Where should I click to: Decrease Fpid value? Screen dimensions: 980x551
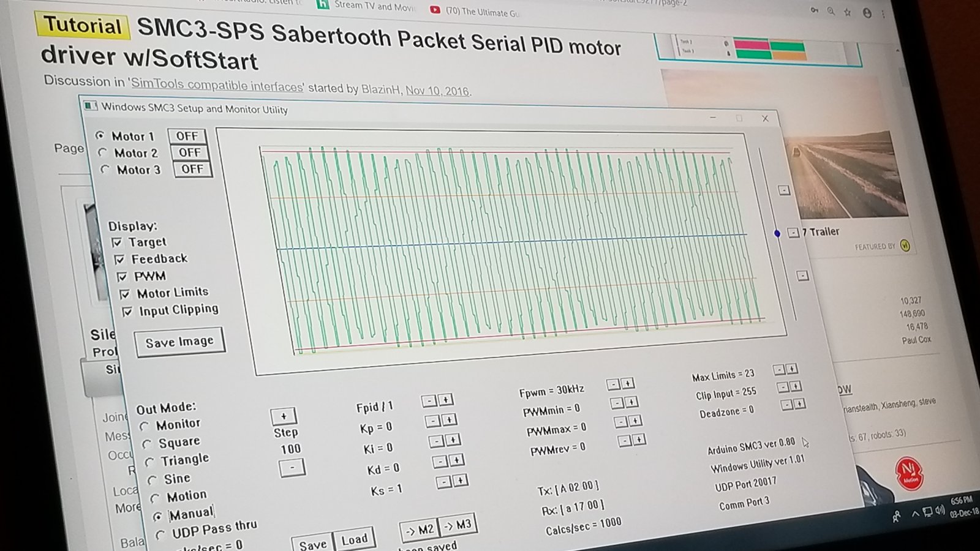429,400
